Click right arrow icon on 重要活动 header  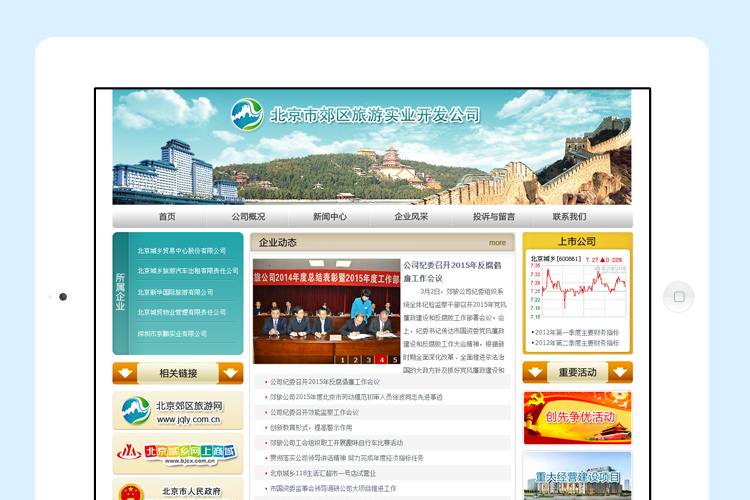coord(620,373)
